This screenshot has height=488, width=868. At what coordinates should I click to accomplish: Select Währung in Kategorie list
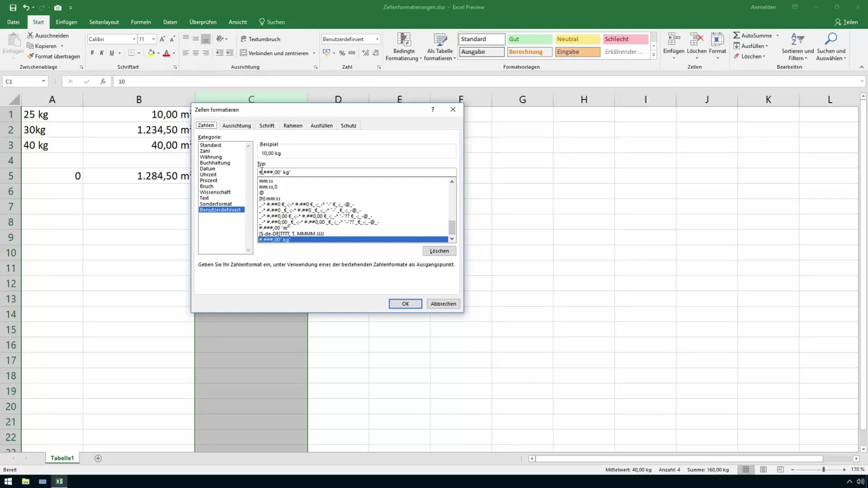tap(211, 157)
